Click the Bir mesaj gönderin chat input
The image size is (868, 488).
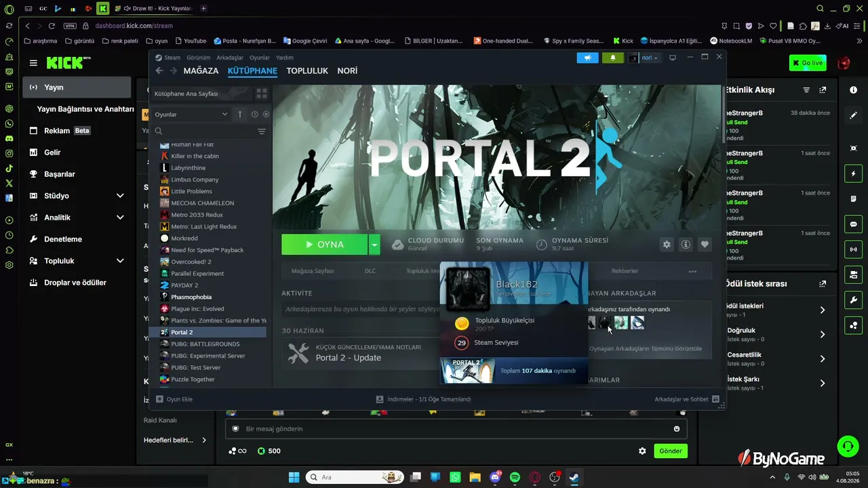click(x=456, y=428)
